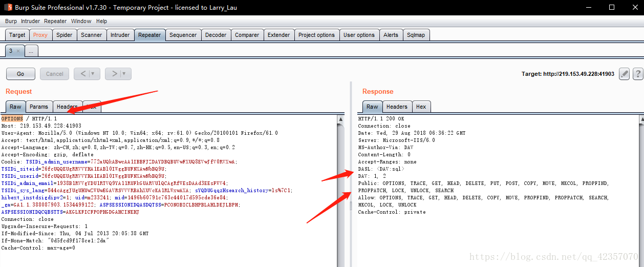Click the Accept-Encoding header line
Viewport: 644px width, 267px height.
point(47,154)
